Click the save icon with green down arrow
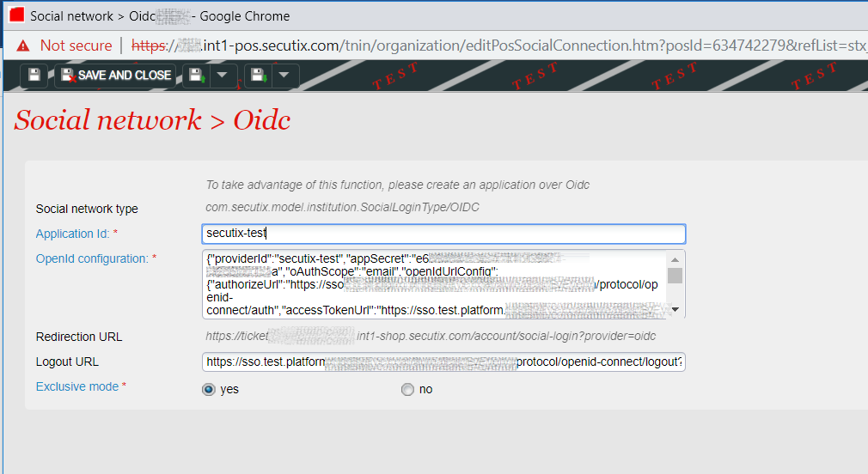 click(257, 76)
